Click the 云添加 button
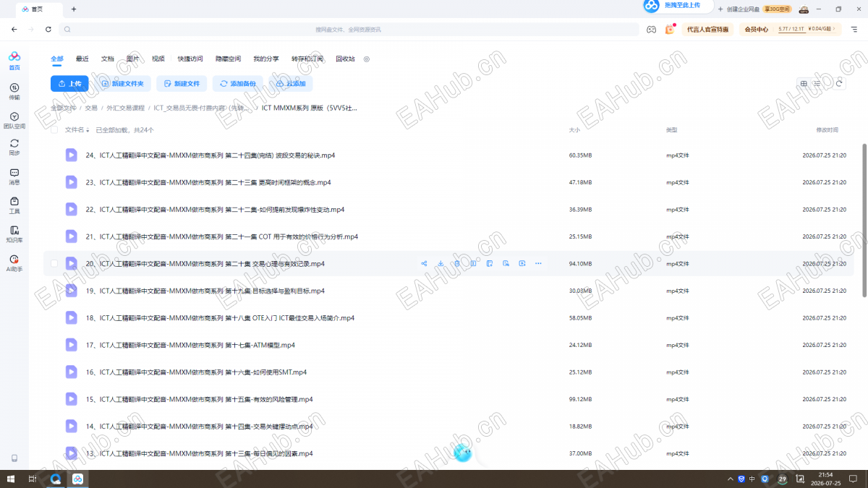The image size is (868, 488). point(291,83)
